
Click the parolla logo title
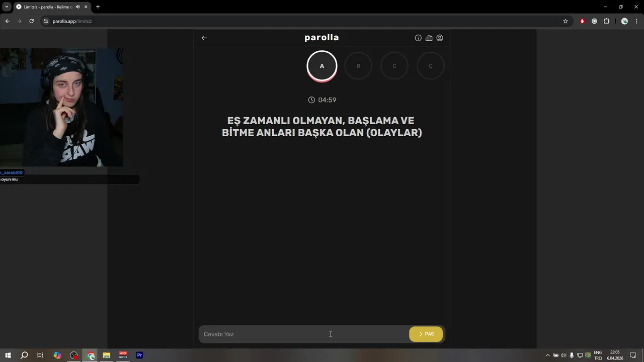[321, 38]
